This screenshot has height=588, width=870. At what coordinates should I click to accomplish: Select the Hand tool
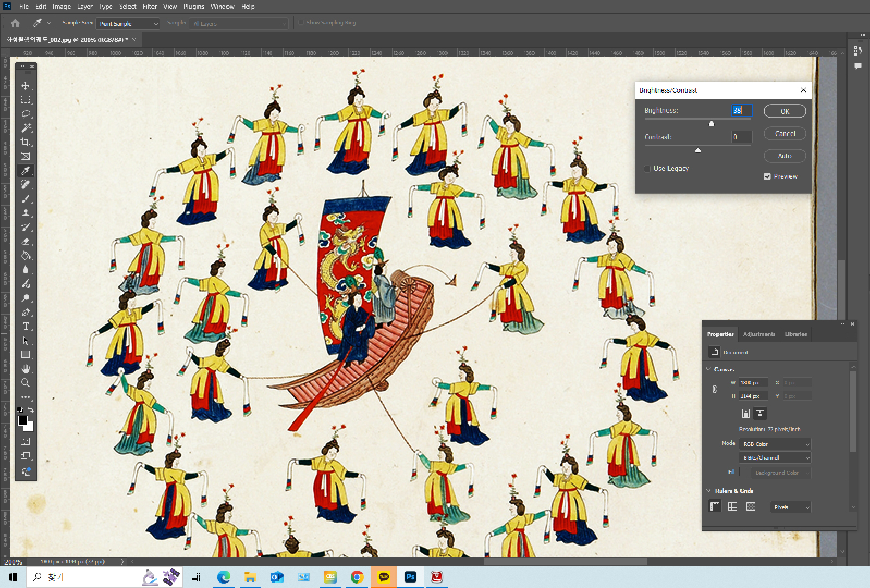(x=26, y=369)
